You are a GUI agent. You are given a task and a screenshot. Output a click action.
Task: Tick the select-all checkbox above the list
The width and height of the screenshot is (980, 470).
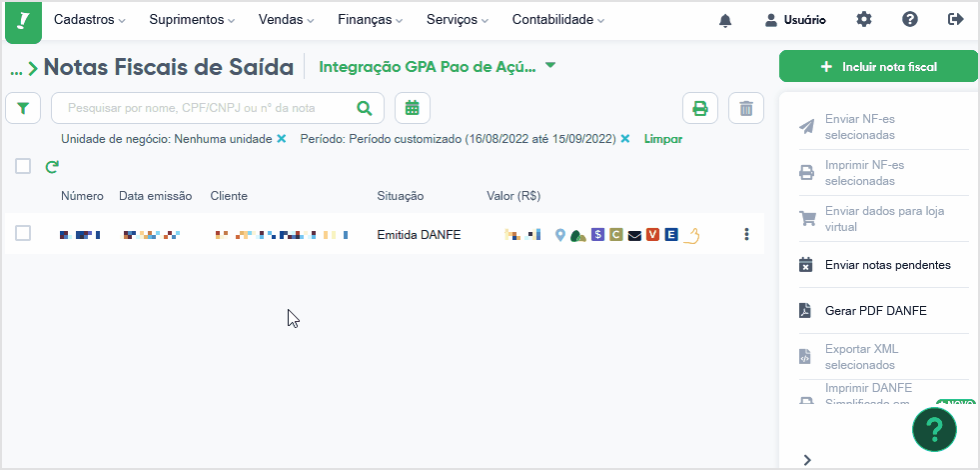[23, 166]
